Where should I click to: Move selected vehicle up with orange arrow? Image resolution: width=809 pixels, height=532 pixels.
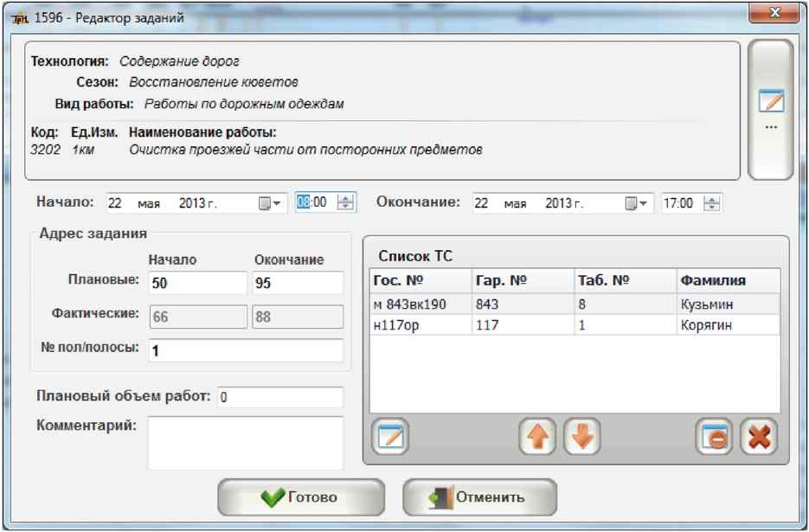coord(537,437)
